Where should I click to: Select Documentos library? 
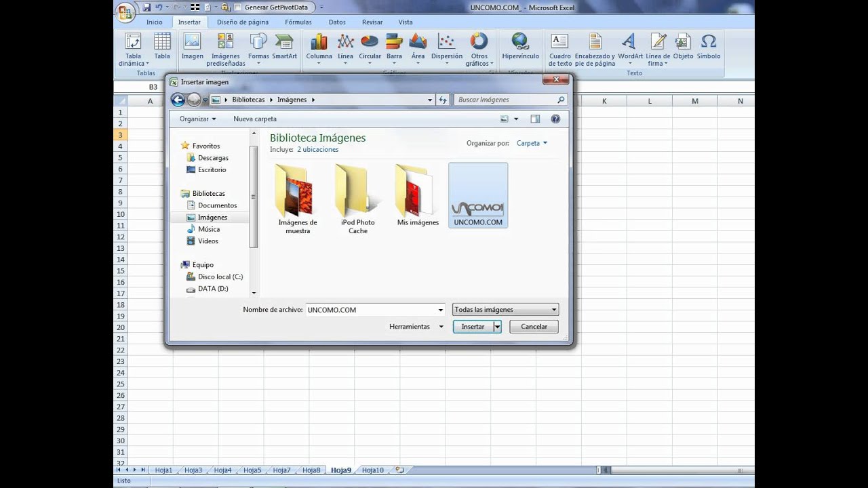point(217,205)
